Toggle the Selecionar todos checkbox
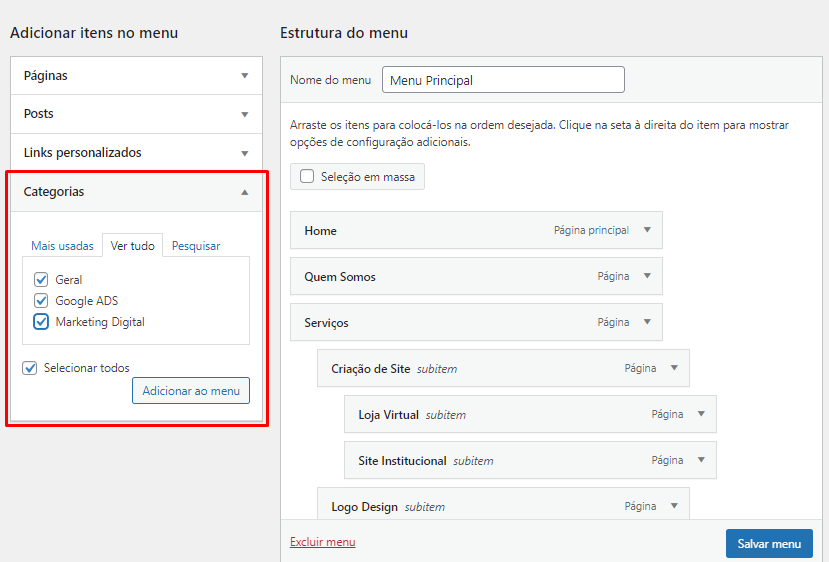Viewport: 829px width, 562px height. coord(30,368)
